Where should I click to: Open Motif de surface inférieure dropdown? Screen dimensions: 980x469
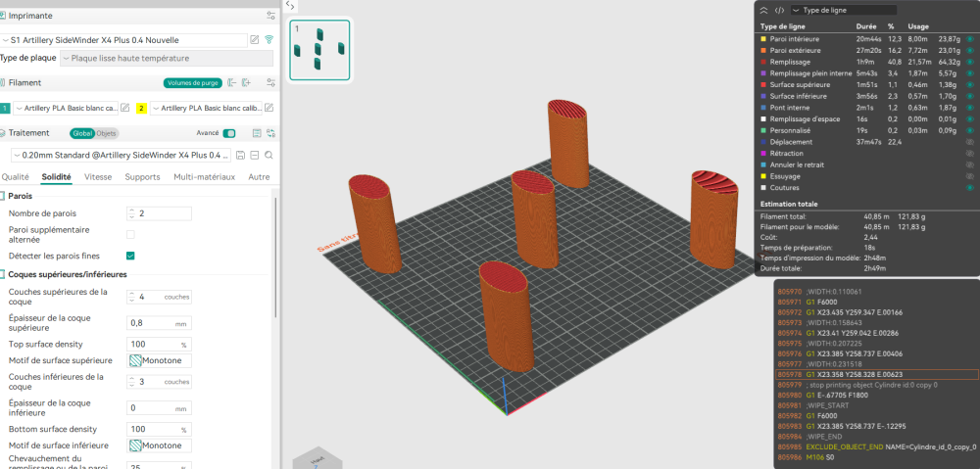160,446
